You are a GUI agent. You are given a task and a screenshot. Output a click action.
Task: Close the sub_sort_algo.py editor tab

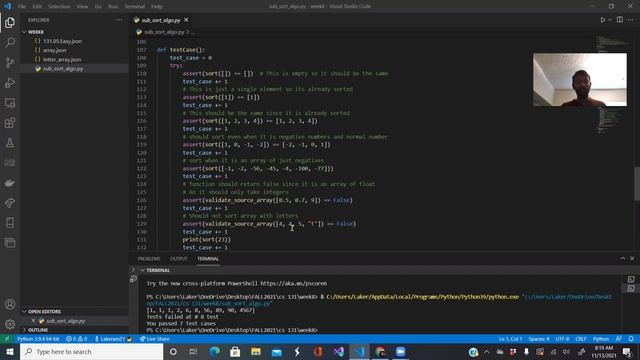click(186, 20)
